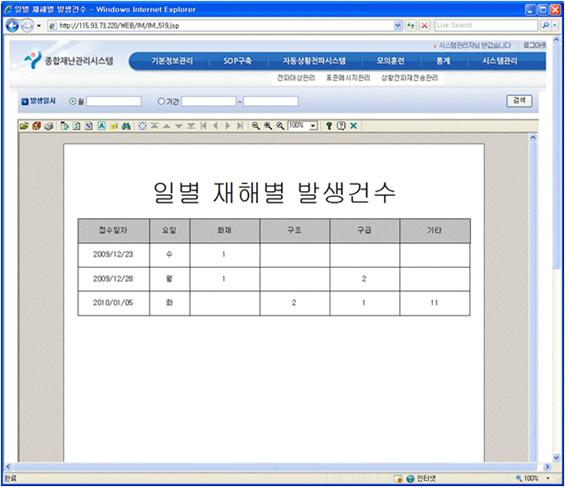This screenshot has width=565, height=487.
Task: Select the 기간 (period) radio button
Action: [x=161, y=102]
